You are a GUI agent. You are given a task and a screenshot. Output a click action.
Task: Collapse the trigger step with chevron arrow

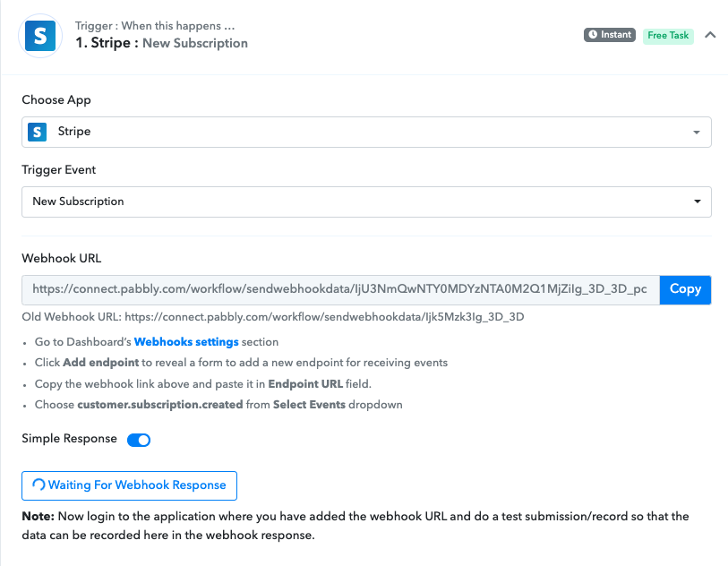click(710, 35)
